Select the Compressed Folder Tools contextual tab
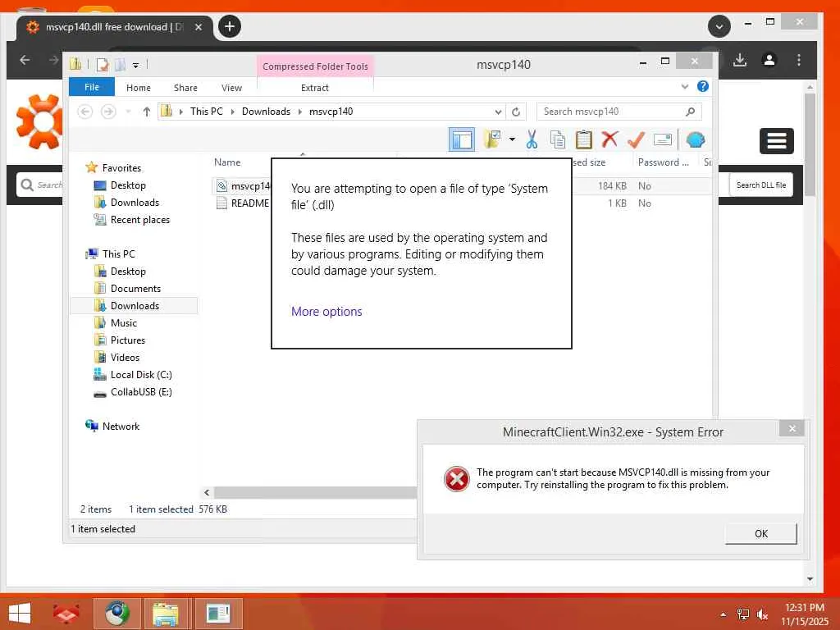 (315, 66)
